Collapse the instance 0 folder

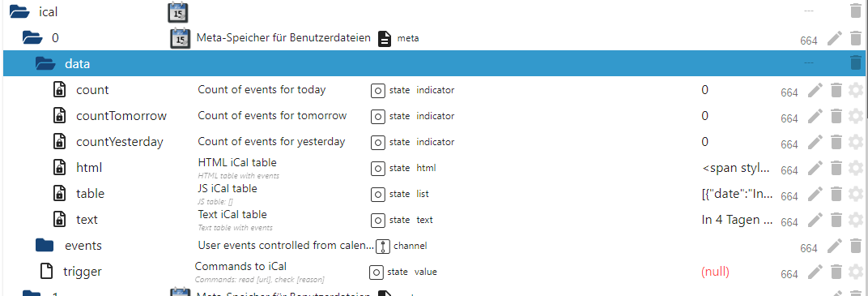(x=32, y=37)
